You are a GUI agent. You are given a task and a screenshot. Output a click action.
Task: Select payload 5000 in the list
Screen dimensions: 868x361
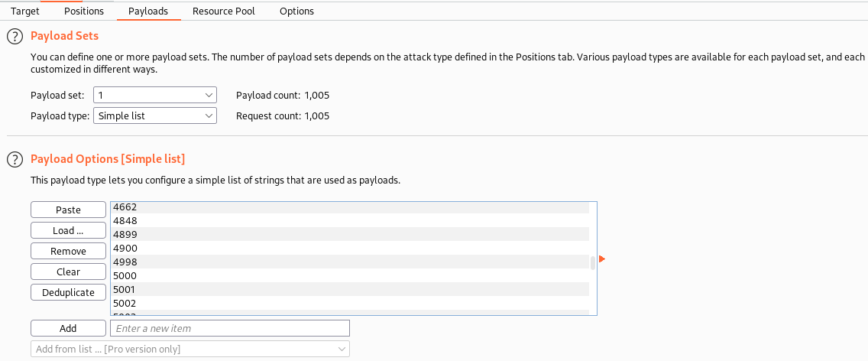click(350, 275)
